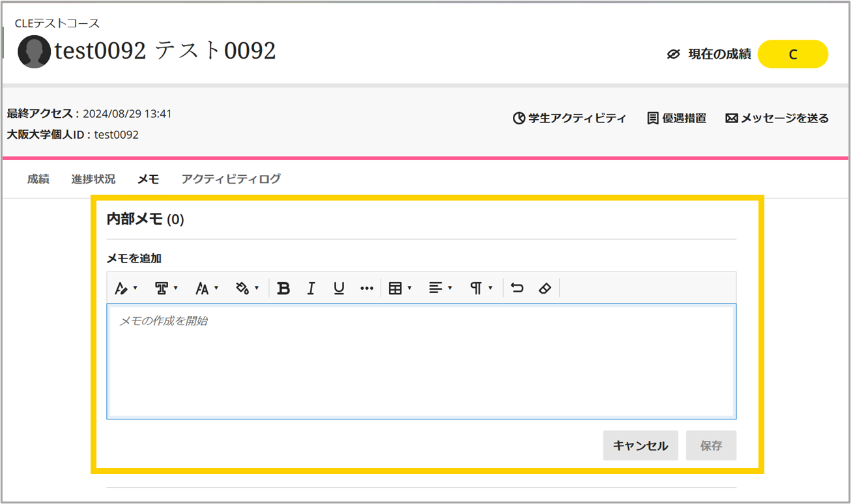
Task: Select the メモ tab
Action: click(x=149, y=179)
